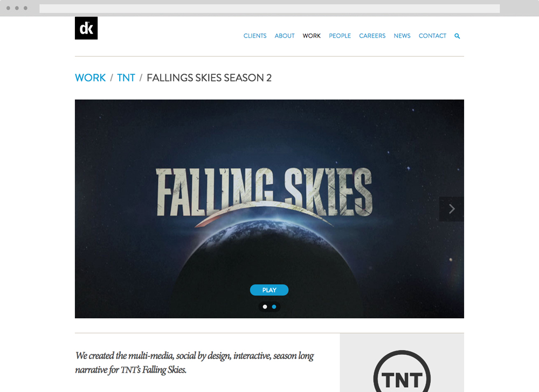Go to the About page

click(285, 36)
